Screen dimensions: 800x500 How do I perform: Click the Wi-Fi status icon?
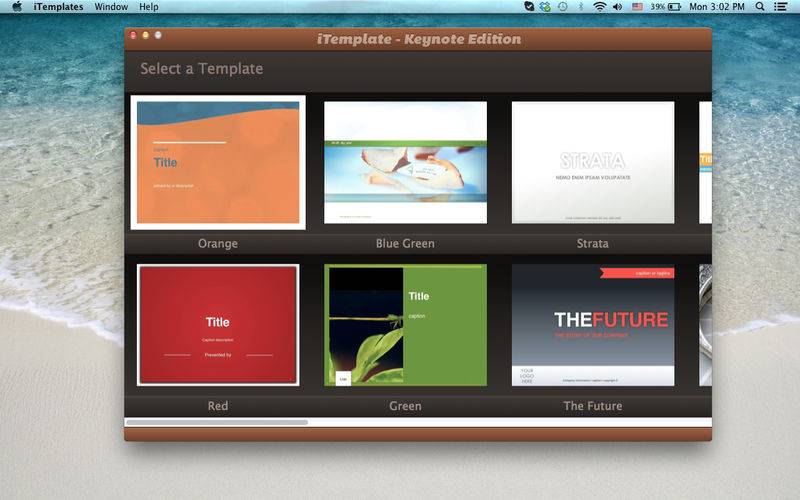pyautogui.click(x=599, y=7)
